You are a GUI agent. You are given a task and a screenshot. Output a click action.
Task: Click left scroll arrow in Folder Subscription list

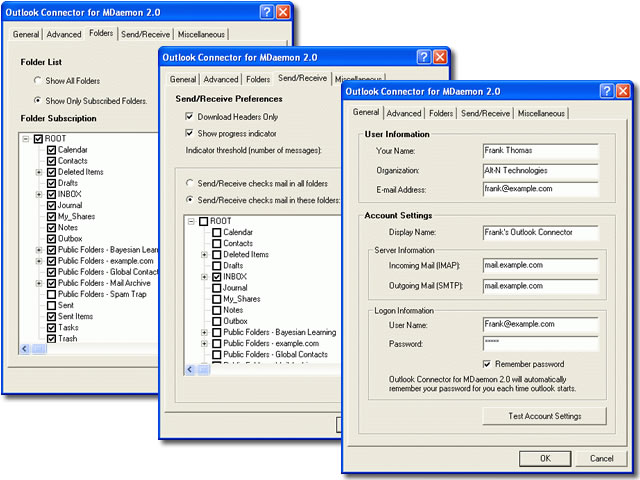click(x=24, y=349)
